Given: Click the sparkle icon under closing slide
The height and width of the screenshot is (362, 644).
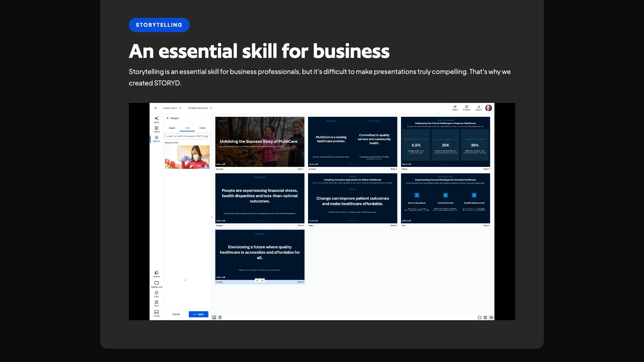Looking at the screenshot, I should click(257, 281).
